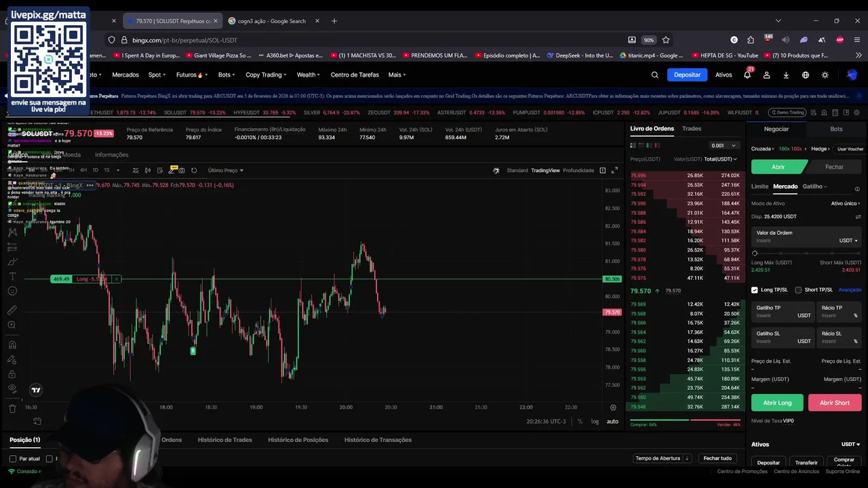Screen dimensions: 868x488
Task: Click the app download icon
Action: 786,75
